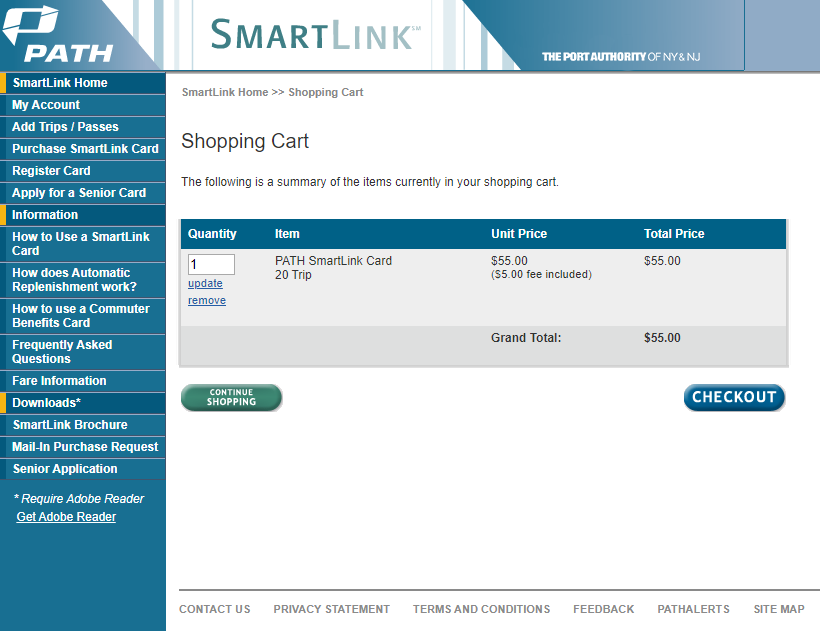820x631 pixels.
Task: Open the Privacy Statement footer link
Action: 332,609
